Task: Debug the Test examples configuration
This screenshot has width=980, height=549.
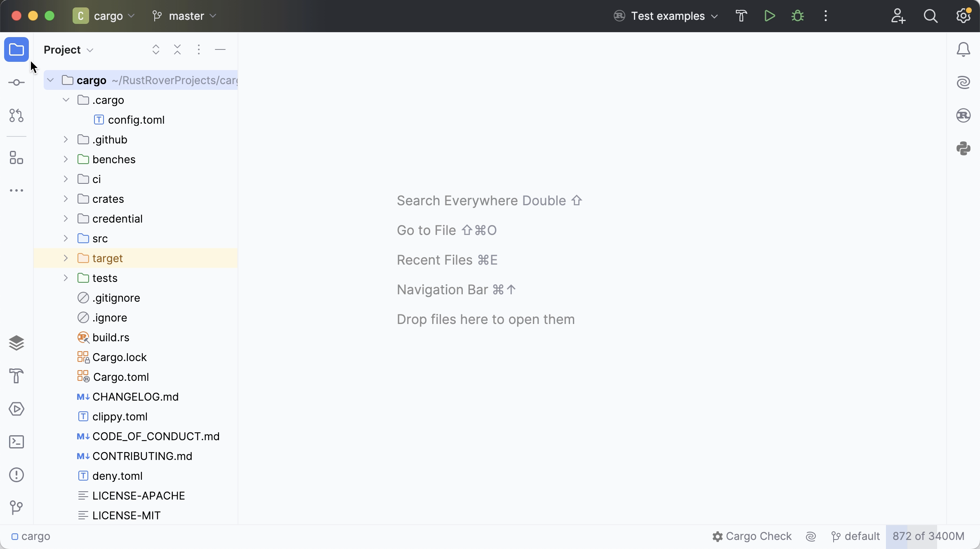Action: pyautogui.click(x=797, y=16)
